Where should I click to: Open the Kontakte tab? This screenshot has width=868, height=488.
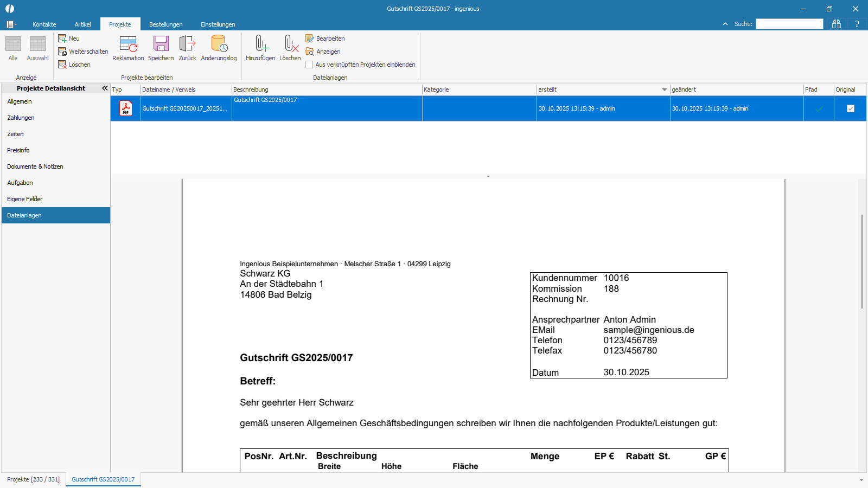(44, 24)
